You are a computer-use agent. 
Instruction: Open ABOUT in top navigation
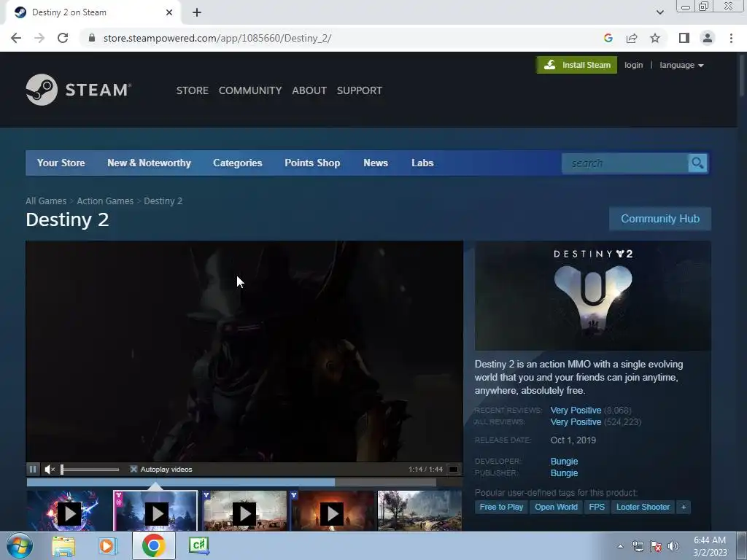tap(309, 90)
